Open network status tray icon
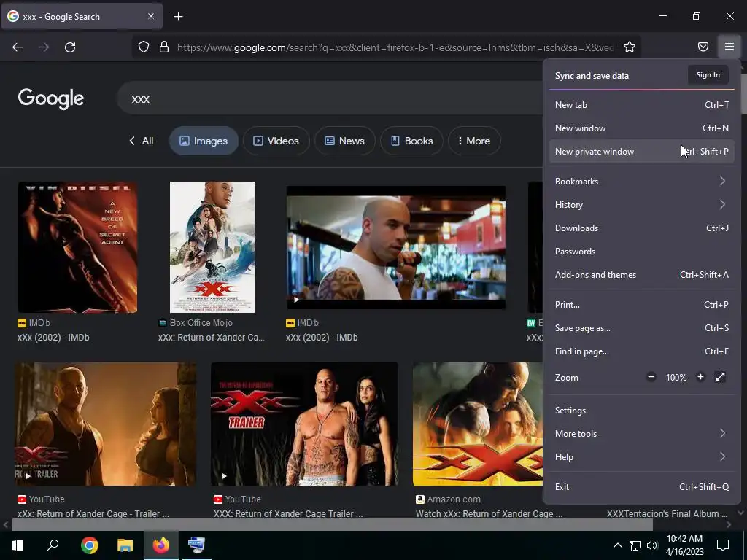Viewport: 747px width, 560px height. 635,545
